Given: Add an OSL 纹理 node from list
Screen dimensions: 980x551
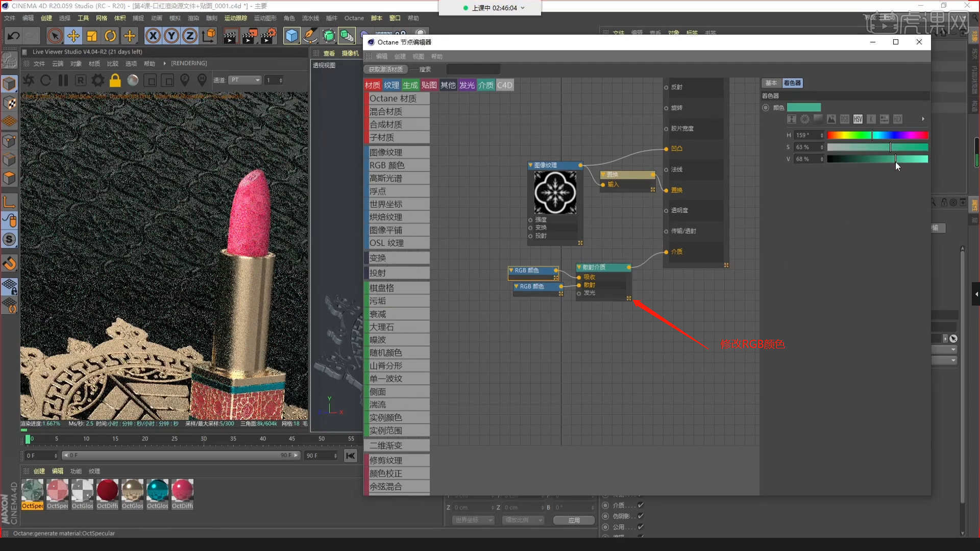Looking at the screenshot, I should pyautogui.click(x=399, y=243).
